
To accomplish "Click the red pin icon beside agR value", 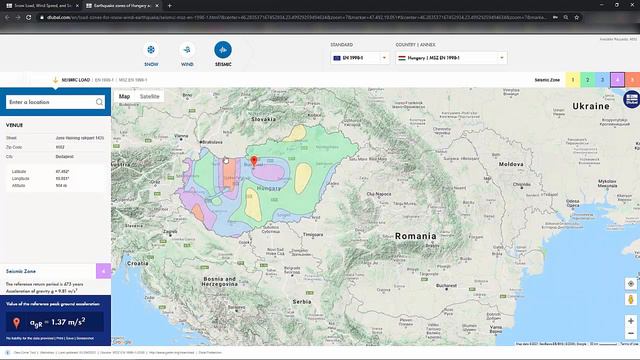I will (16, 323).
